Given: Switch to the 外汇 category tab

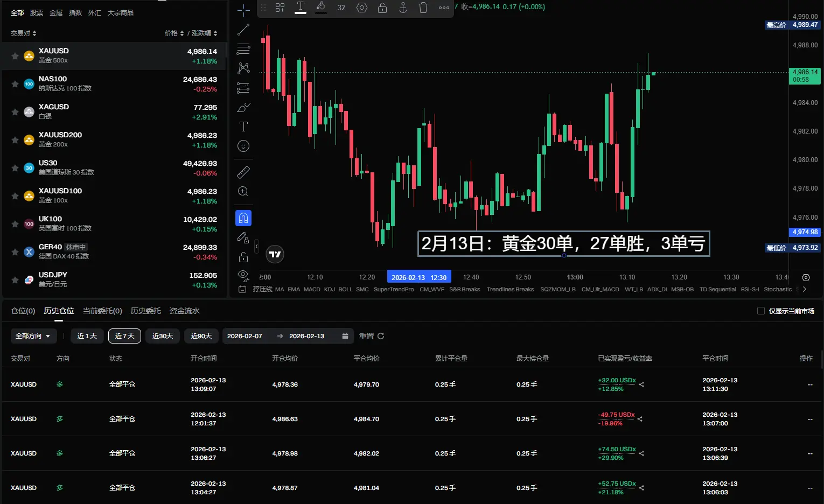Looking at the screenshot, I should (x=95, y=12).
